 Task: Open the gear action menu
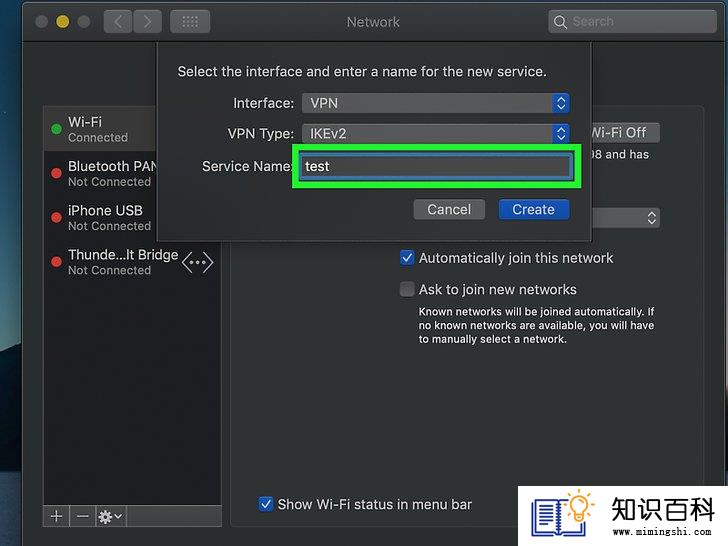tap(110, 516)
